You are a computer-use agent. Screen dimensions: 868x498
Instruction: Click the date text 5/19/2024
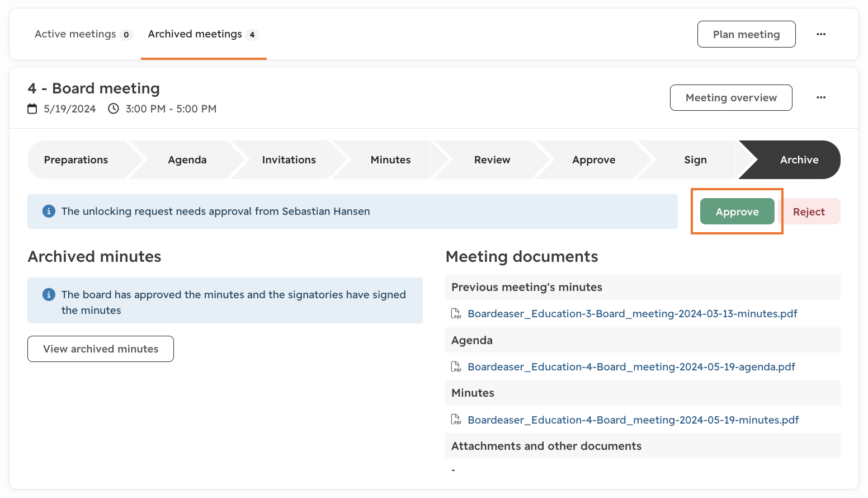pyautogui.click(x=70, y=109)
